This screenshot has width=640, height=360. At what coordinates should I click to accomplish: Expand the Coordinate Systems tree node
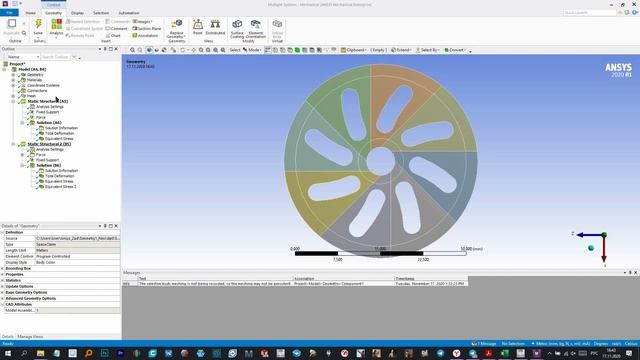pyautogui.click(x=13, y=85)
